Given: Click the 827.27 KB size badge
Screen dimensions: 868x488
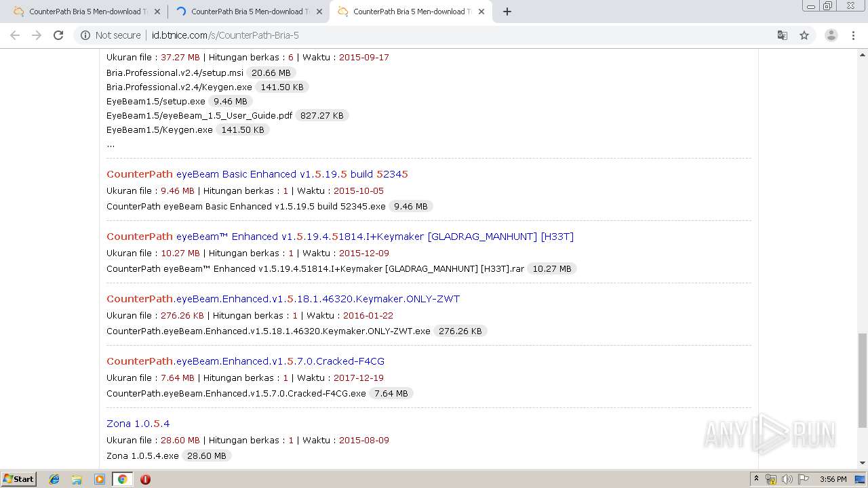Looking at the screenshot, I should pyautogui.click(x=321, y=115).
